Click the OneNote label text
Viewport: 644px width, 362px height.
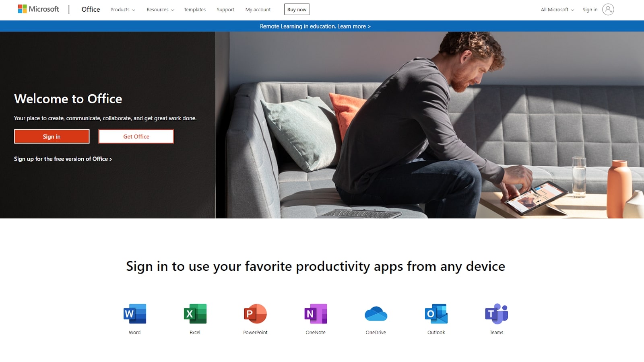pyautogui.click(x=316, y=332)
